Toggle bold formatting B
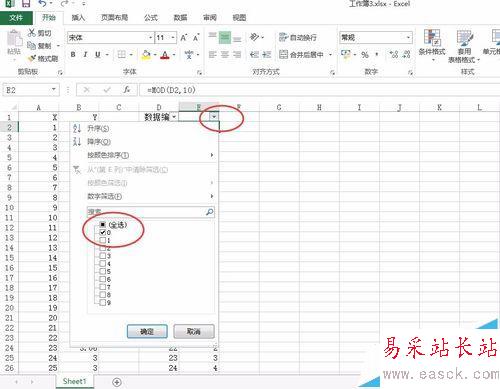This screenshot has height=389, width=500. point(73,54)
